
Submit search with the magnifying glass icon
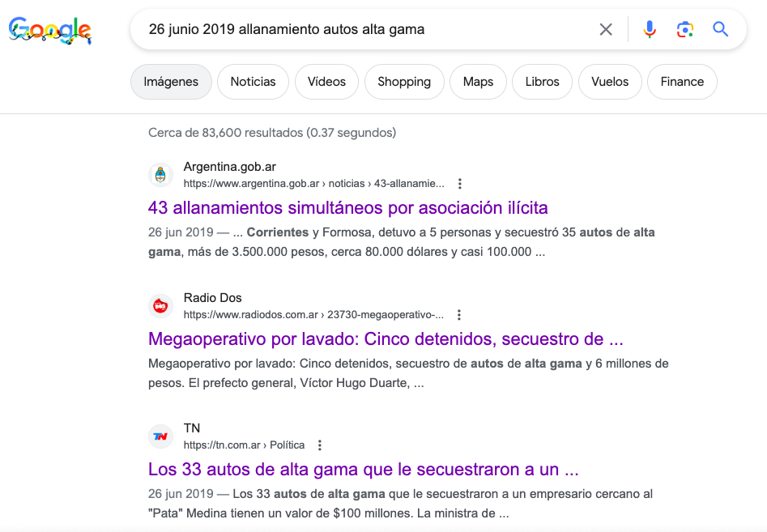coord(720,29)
